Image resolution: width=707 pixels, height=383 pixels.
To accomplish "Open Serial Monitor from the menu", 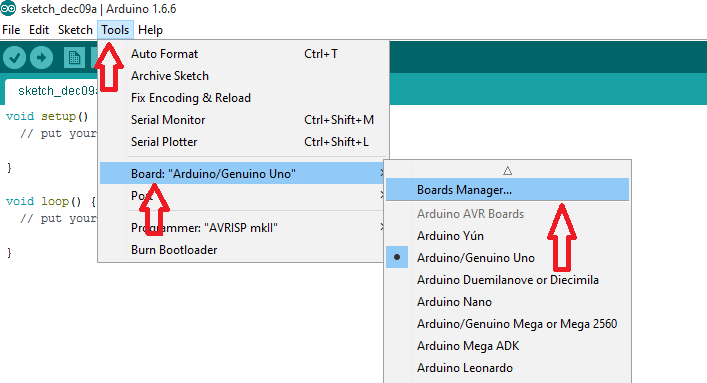I will point(243,120).
